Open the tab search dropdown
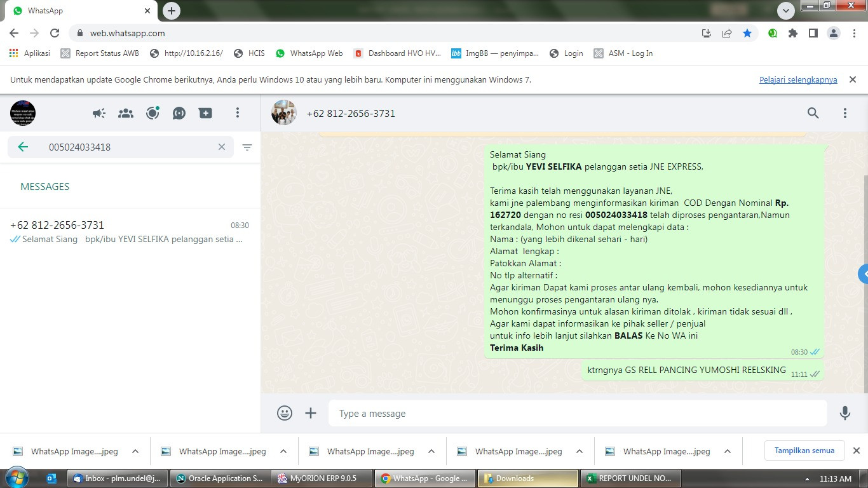Image resolution: width=868 pixels, height=488 pixels. coord(786,11)
